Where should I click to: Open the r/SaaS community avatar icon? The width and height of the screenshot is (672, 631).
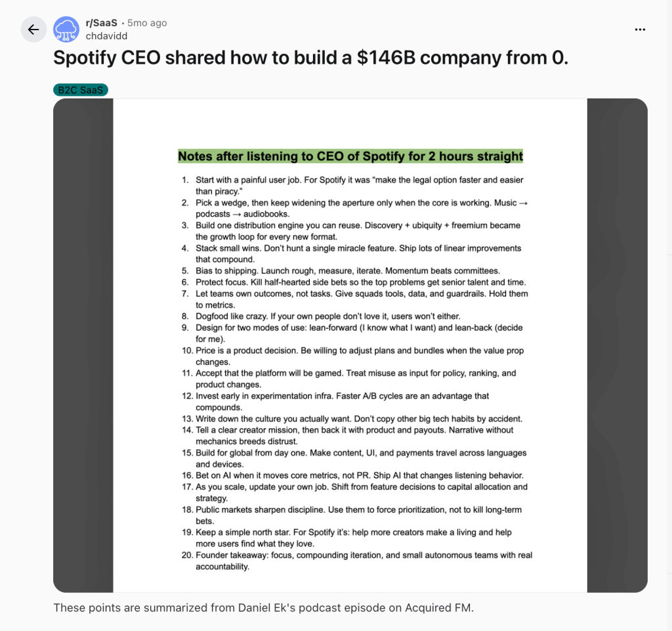pos(66,30)
